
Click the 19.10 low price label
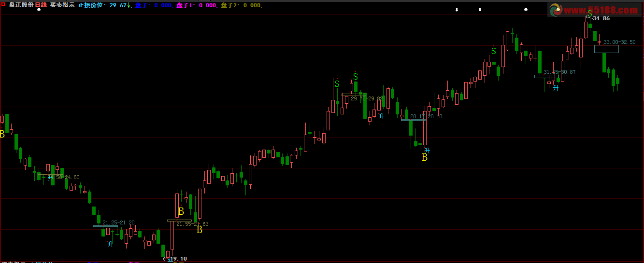pos(179,259)
